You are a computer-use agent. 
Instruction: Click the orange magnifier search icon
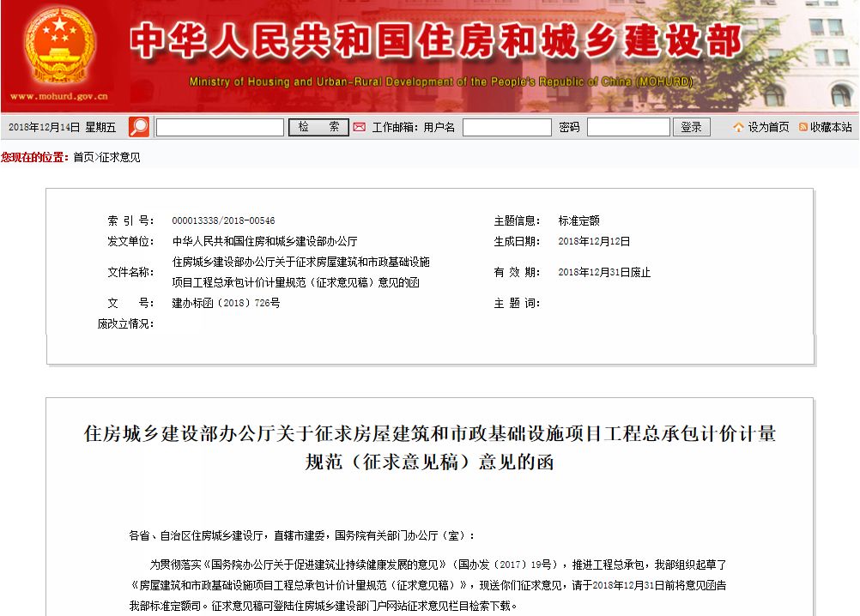pos(139,127)
